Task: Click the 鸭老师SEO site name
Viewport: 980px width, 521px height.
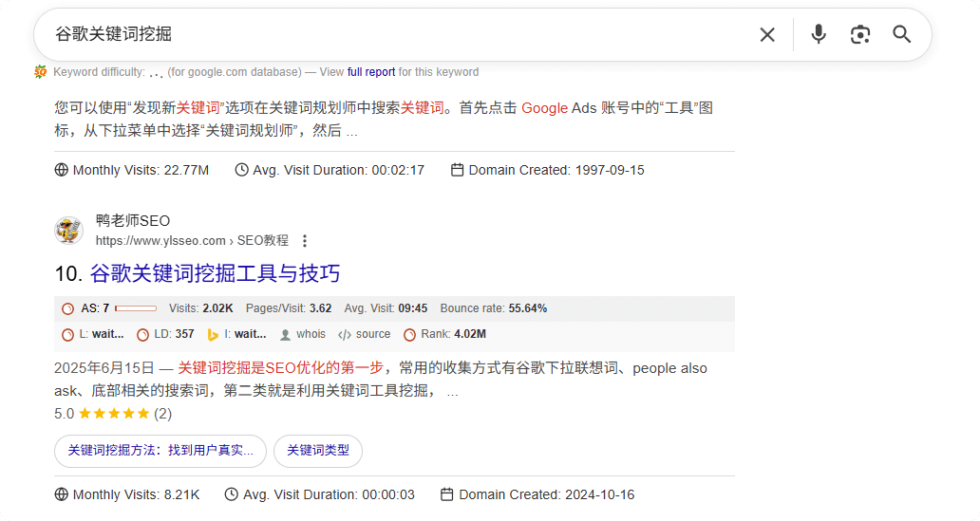Action: click(133, 220)
